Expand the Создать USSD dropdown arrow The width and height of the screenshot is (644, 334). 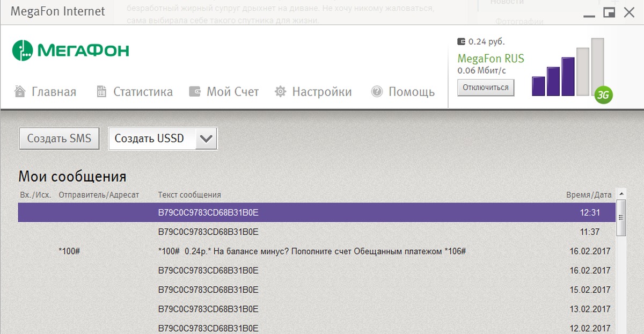coord(206,139)
